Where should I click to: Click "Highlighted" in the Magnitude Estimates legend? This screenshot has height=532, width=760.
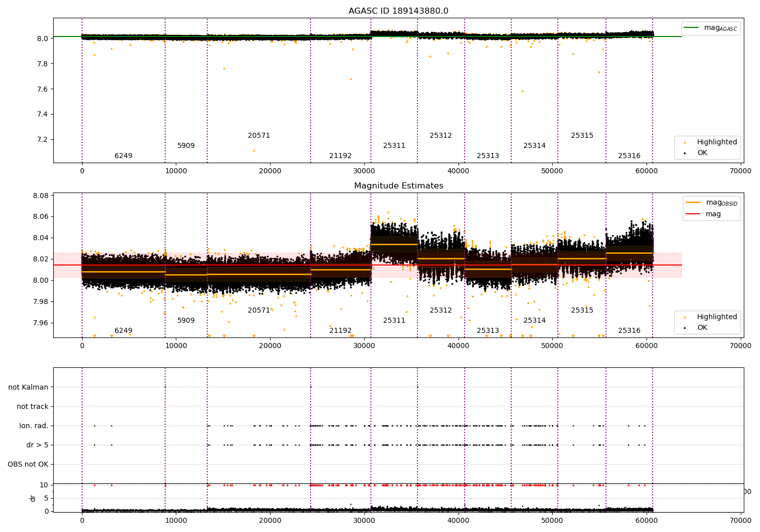click(717, 317)
